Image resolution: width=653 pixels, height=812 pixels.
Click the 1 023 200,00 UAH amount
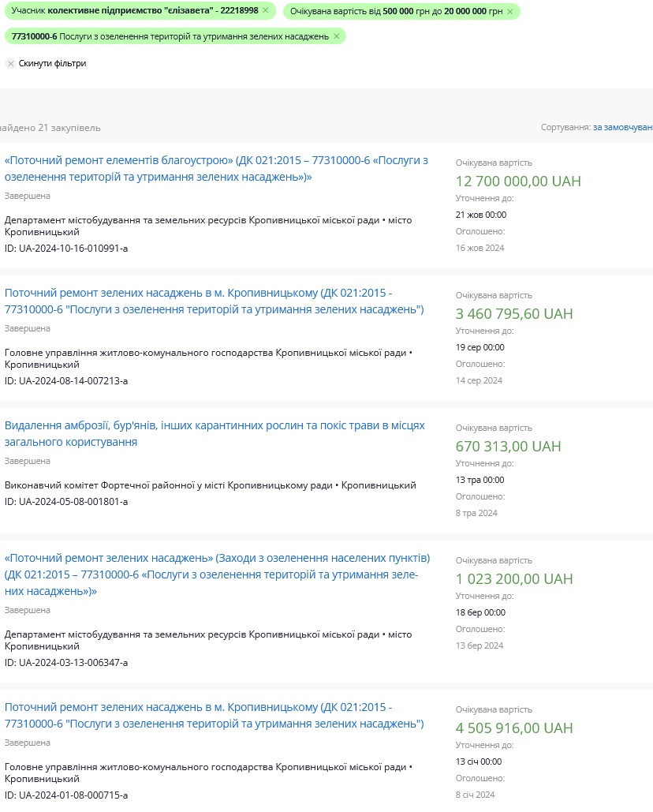click(x=514, y=579)
